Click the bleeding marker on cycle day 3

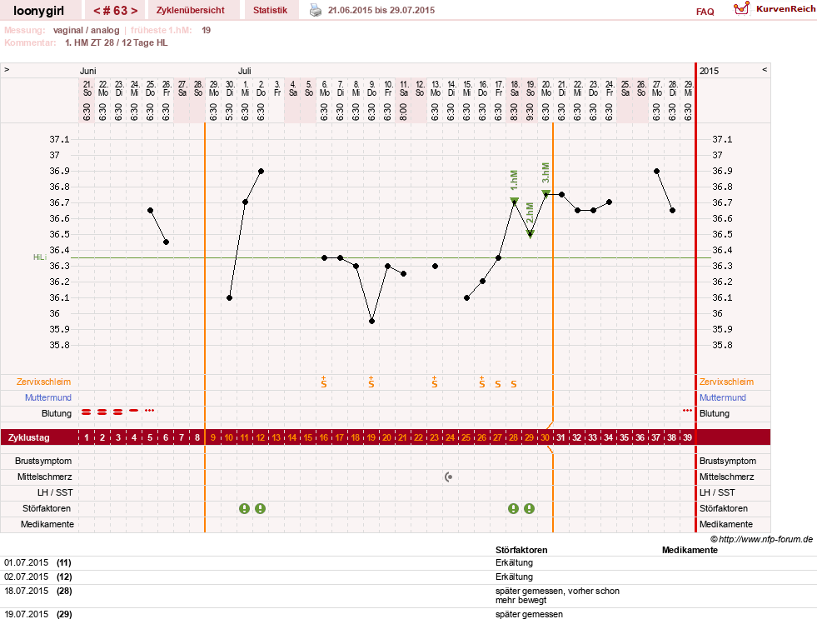pyautogui.click(x=117, y=412)
